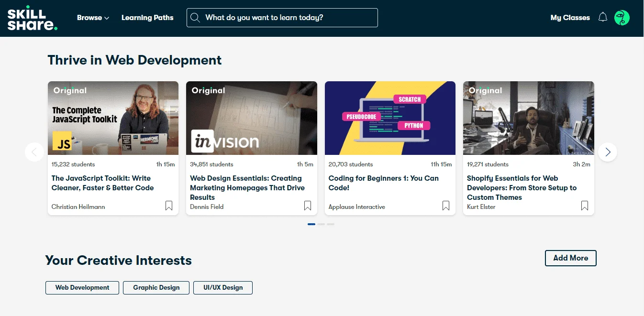Open the Shopify Essentials video thumbnail
Image resolution: width=644 pixels, height=316 pixels.
(529, 118)
